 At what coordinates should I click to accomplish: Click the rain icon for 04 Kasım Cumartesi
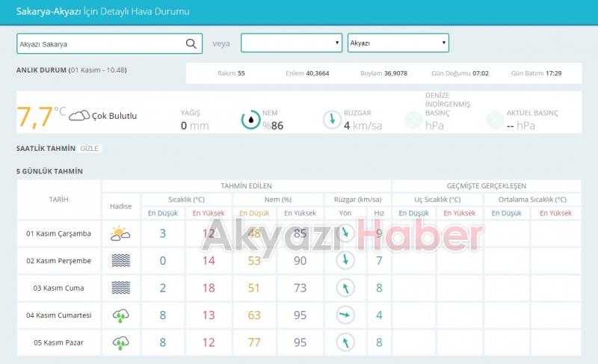[120, 315]
